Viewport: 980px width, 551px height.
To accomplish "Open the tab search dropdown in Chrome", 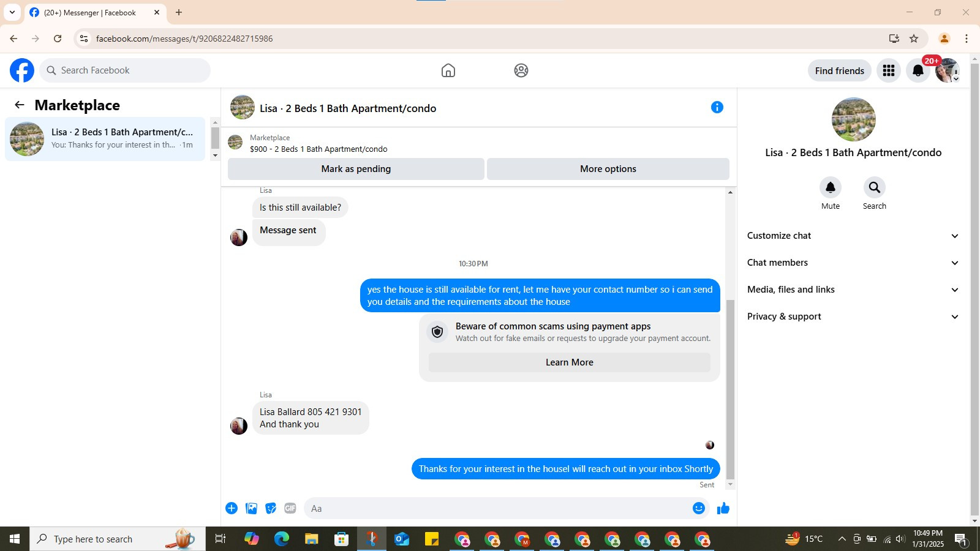I will (x=12, y=12).
